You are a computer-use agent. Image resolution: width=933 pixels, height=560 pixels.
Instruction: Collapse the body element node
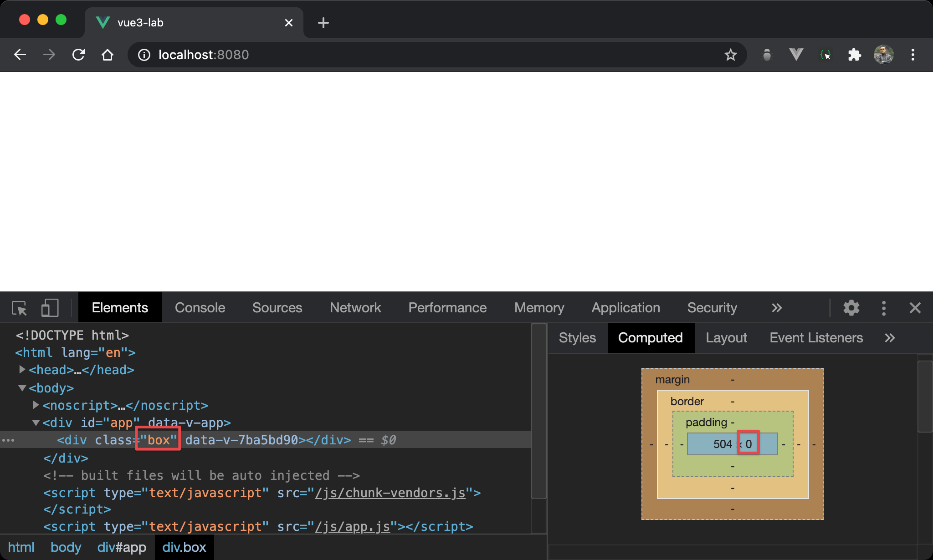coord(22,388)
